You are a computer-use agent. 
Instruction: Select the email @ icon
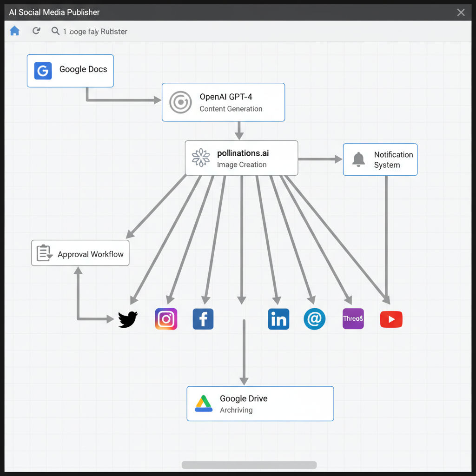point(315,319)
